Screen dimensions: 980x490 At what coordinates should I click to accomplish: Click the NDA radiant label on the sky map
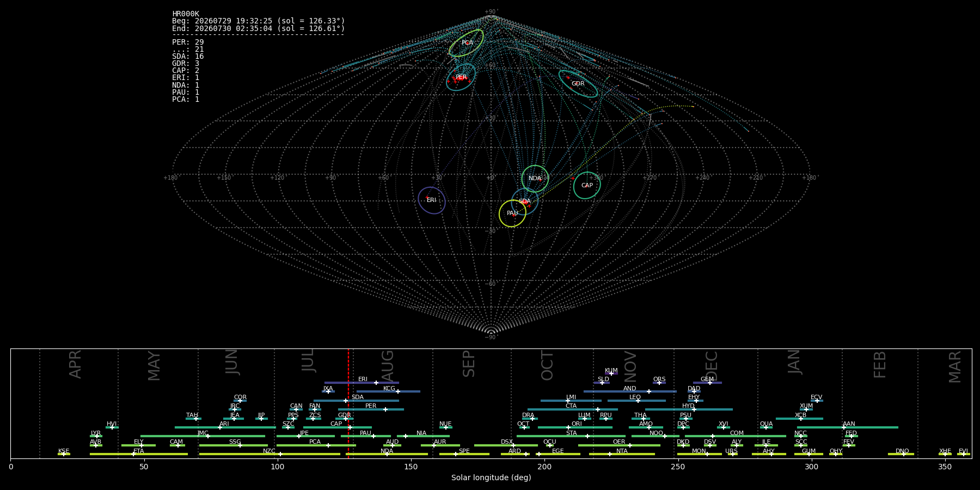click(535, 179)
